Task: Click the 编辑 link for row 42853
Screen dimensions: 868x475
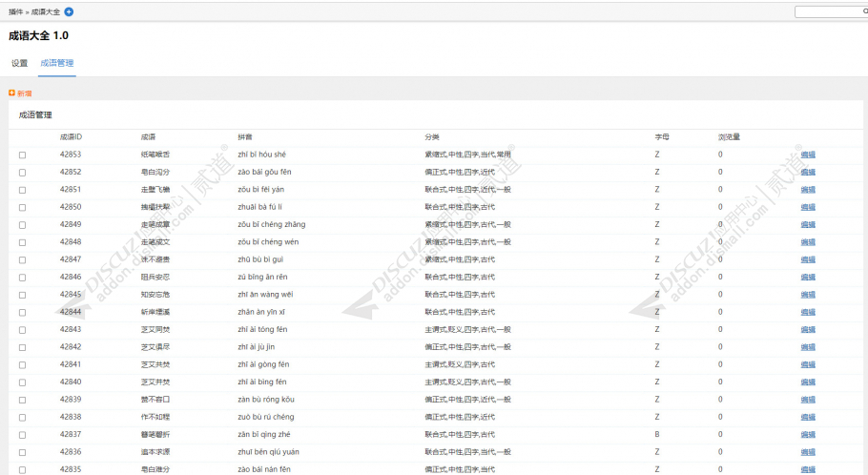Action: pyautogui.click(x=808, y=155)
